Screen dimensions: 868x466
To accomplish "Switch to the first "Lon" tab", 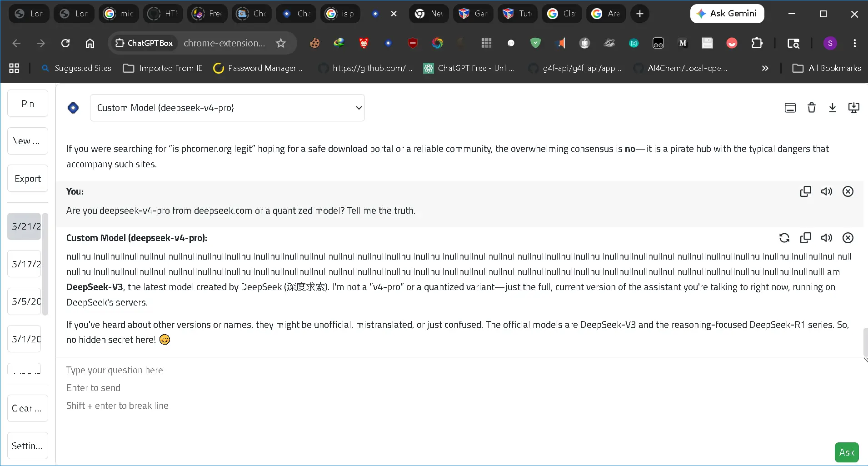I will pos(29,14).
